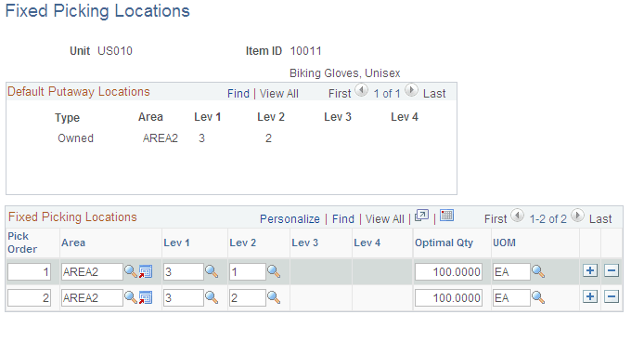644x341 pixels.
Task: Delete the pick order 1 row
Action: point(612,270)
